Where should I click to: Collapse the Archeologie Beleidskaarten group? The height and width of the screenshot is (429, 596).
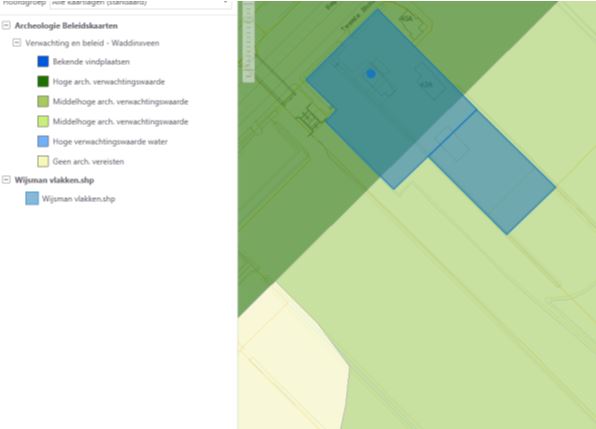pyautogui.click(x=6, y=25)
